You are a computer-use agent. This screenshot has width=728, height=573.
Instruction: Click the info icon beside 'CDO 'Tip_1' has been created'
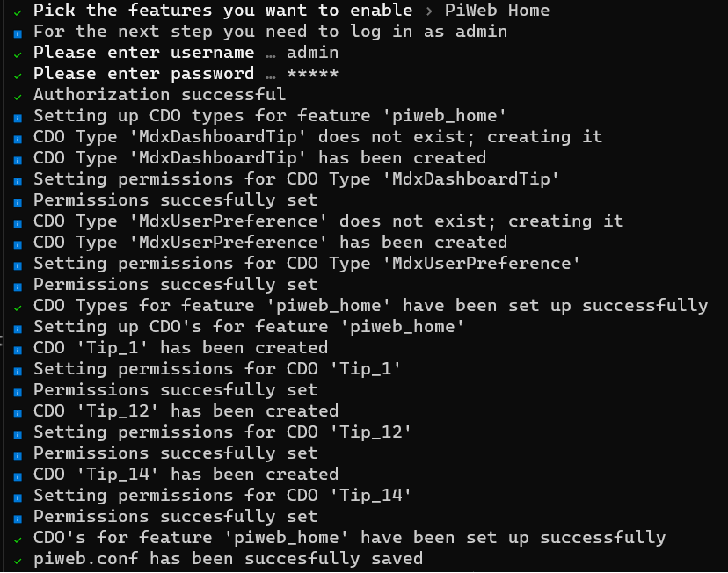[18, 349]
